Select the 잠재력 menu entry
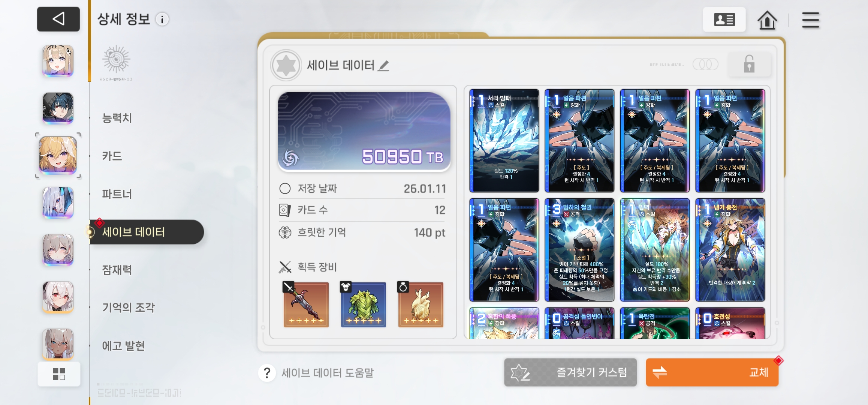Screen dimensions: 868x405 [117, 270]
